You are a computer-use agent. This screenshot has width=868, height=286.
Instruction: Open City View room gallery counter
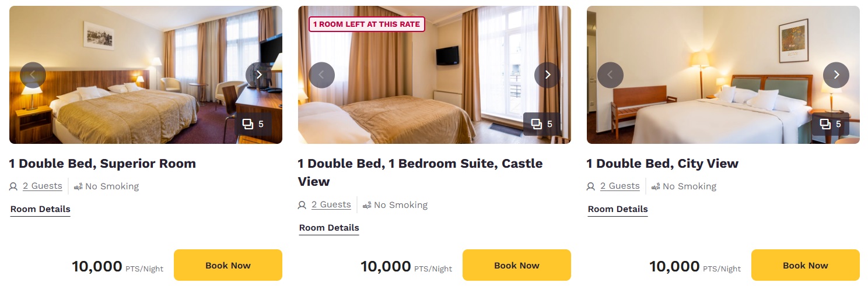pos(831,124)
